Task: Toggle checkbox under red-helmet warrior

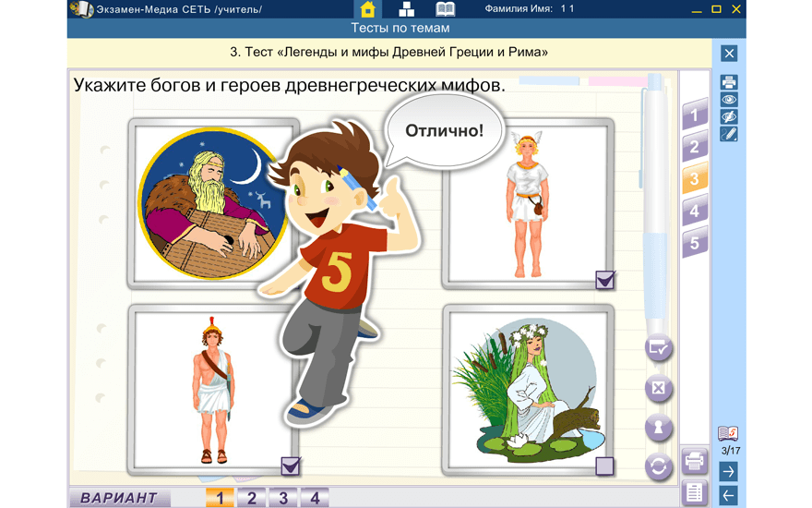Action: point(290,466)
